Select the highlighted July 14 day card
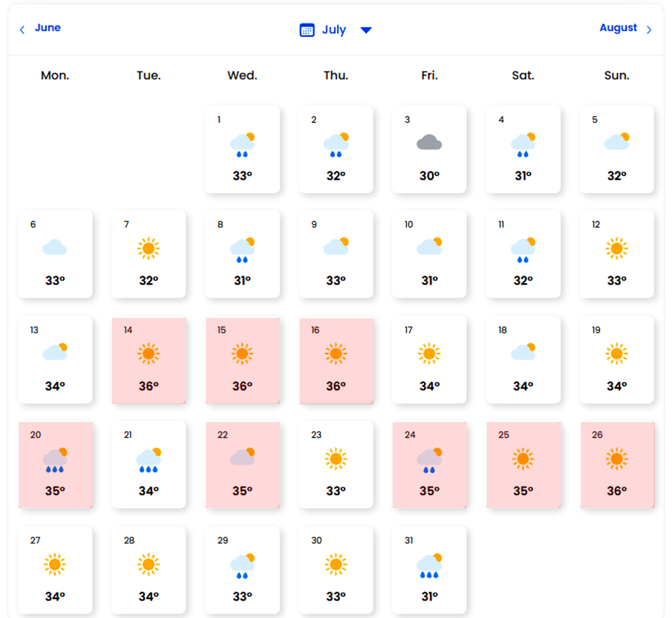 (x=149, y=360)
